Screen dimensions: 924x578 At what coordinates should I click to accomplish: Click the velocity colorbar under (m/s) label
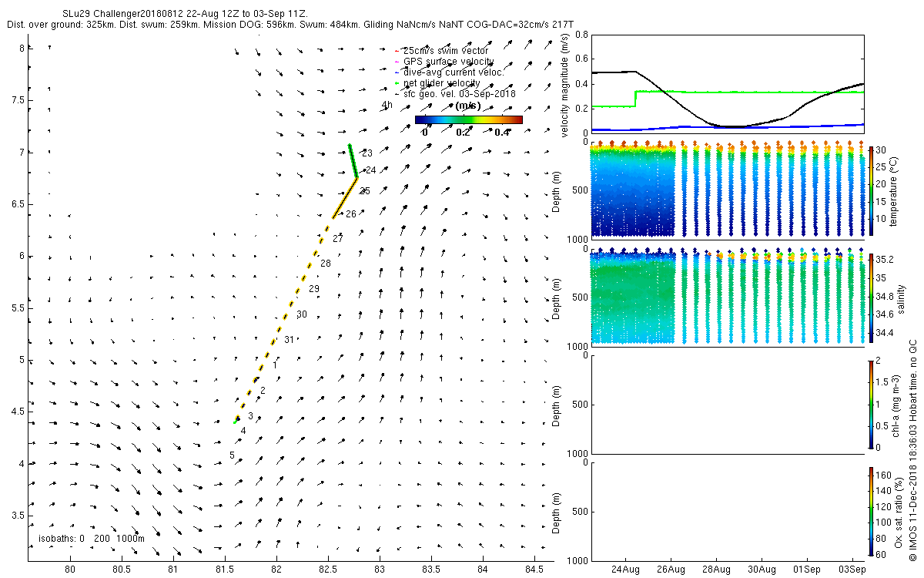[x=468, y=119]
